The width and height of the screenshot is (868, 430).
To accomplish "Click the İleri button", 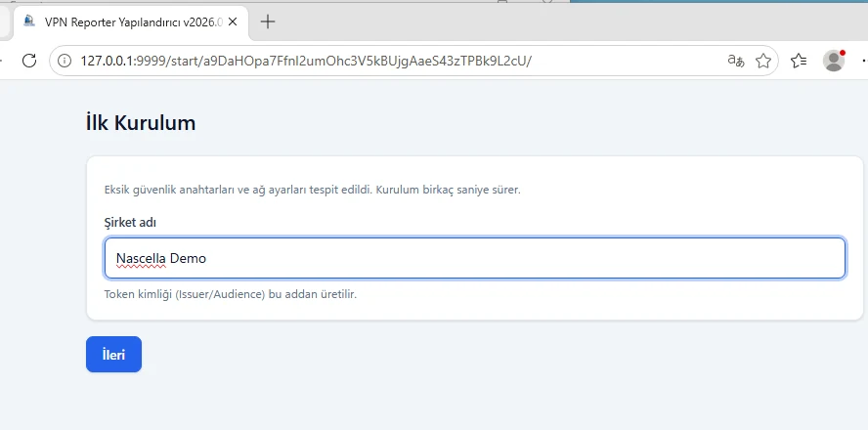I will tap(113, 354).
